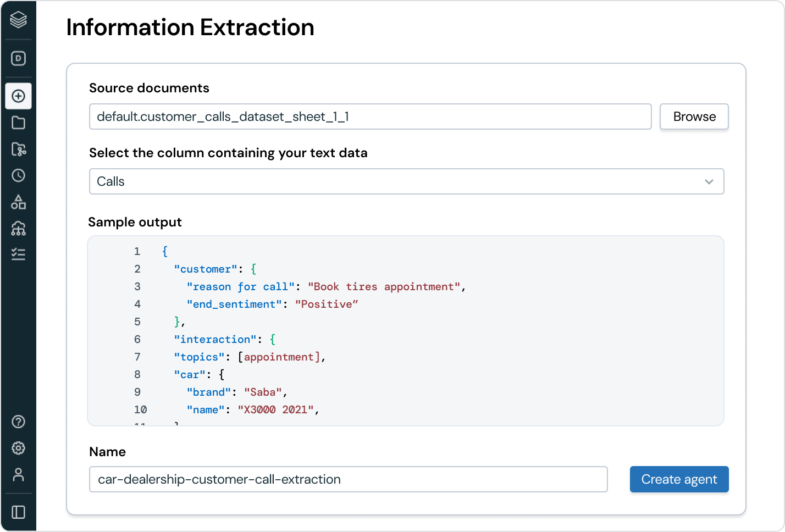The width and height of the screenshot is (785, 532).
Task: Click the user profile icon
Action: point(18,474)
